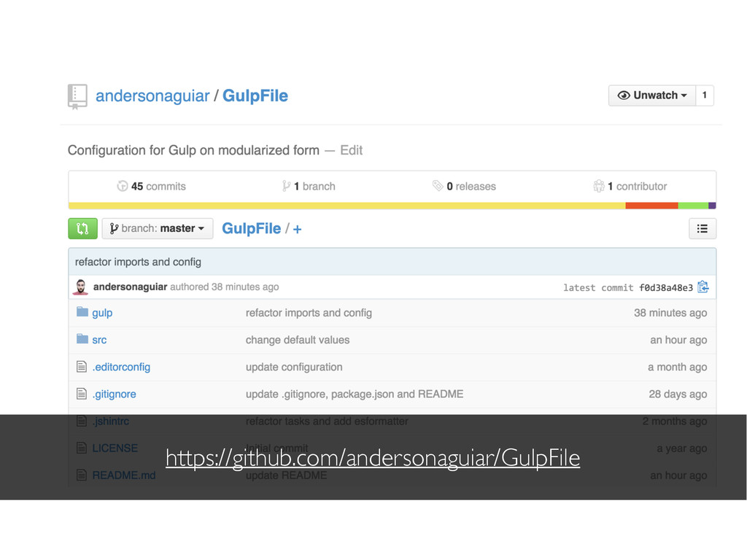The image size is (747, 560).
Task: Click the repository book icon
Action: click(x=77, y=96)
